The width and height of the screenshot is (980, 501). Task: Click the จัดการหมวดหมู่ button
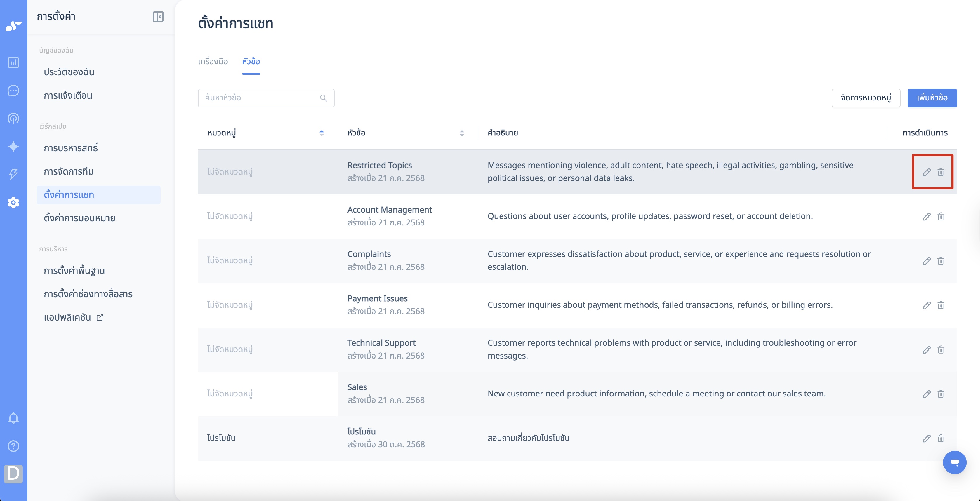pyautogui.click(x=866, y=98)
